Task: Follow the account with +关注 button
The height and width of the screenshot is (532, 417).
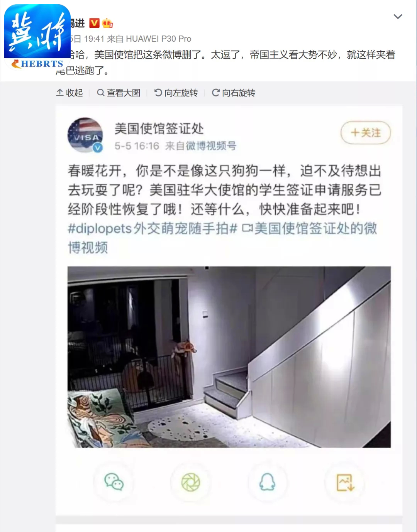Action: point(365,133)
